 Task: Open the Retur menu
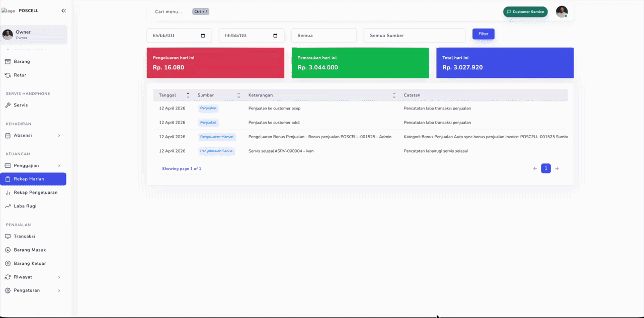pos(33,75)
